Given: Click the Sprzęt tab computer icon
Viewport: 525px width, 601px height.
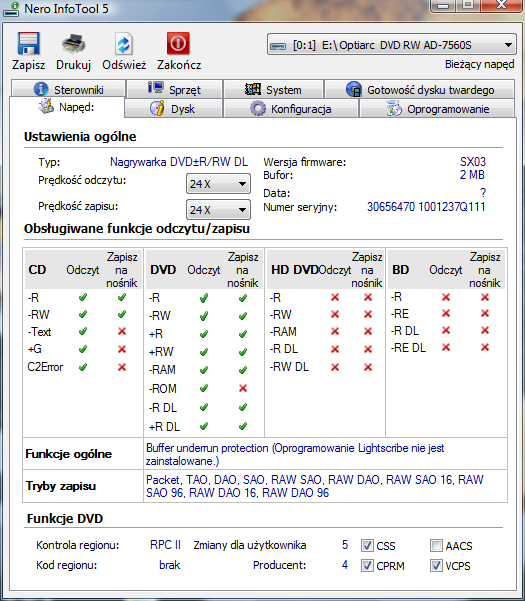Looking at the screenshot, I should point(156,88).
